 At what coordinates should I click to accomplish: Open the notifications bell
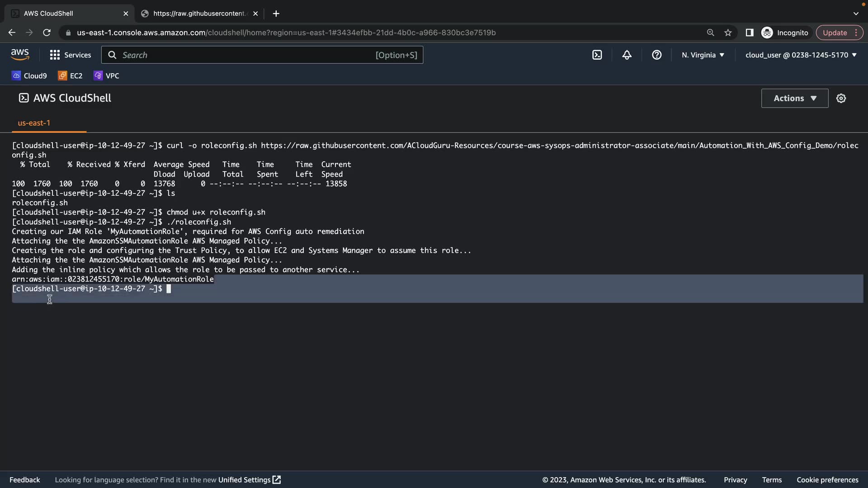tap(627, 55)
